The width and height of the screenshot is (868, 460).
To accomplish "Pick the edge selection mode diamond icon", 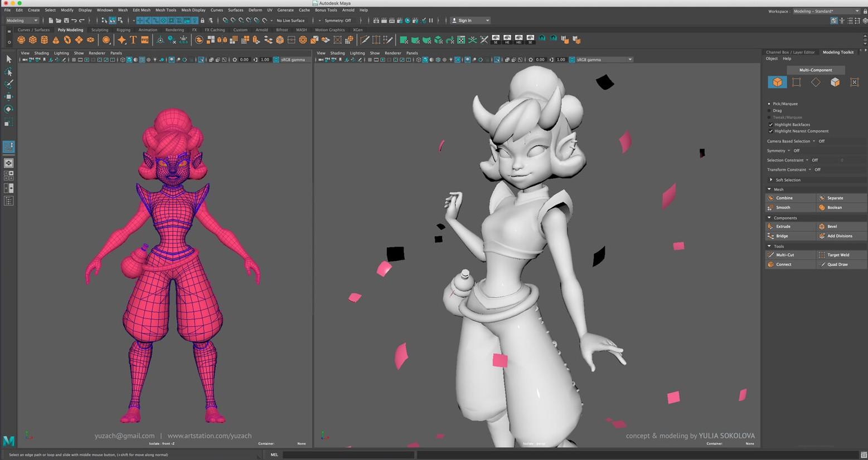I will [x=816, y=82].
